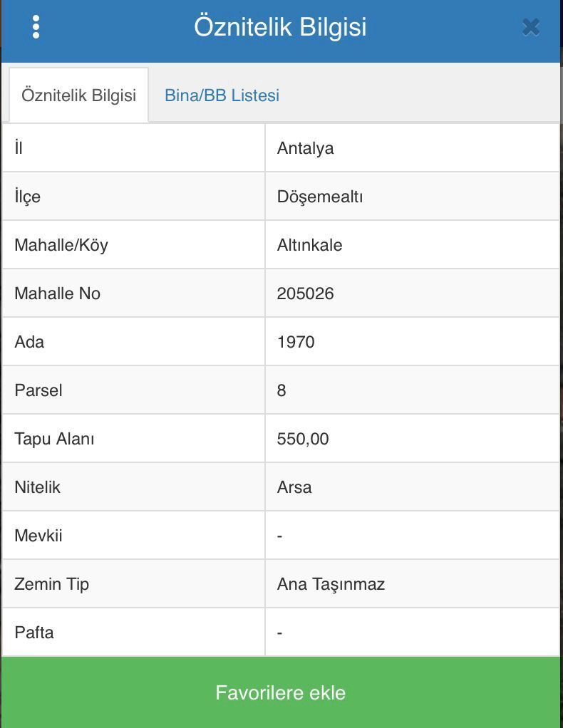This screenshot has width=563, height=728.
Task: Click the Mahalle No value 205026
Action: pos(306,293)
